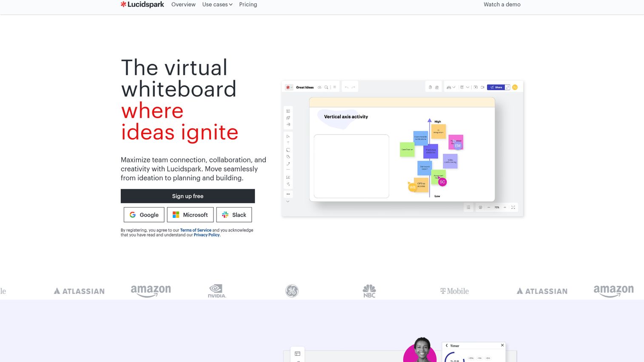This screenshot has height=362, width=644.
Task: Click the undo arrow in the whiteboard toolbar
Action: click(x=347, y=87)
